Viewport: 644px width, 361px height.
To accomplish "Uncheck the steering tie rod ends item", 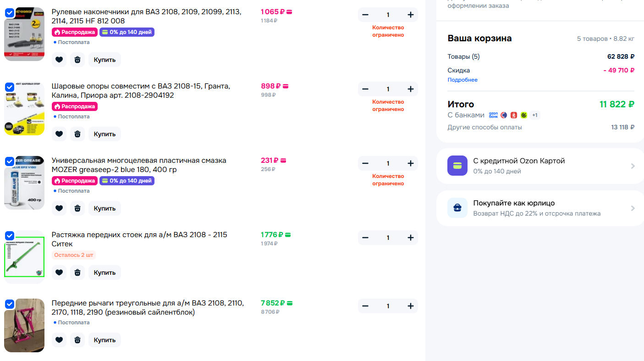I will (x=10, y=13).
